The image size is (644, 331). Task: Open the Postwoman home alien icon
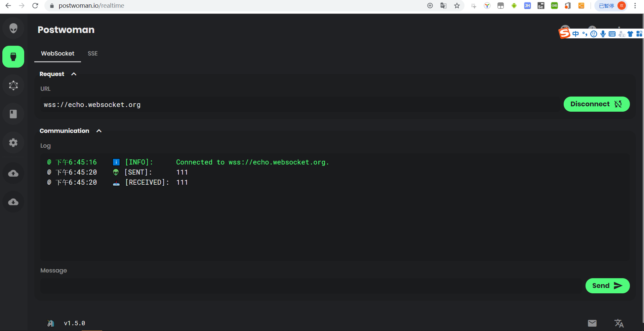[13, 28]
